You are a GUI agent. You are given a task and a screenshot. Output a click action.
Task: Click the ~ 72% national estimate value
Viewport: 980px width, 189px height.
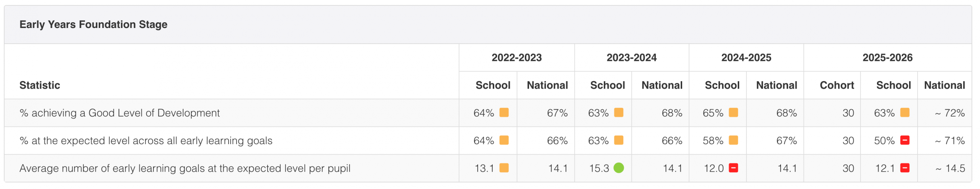coord(949,113)
